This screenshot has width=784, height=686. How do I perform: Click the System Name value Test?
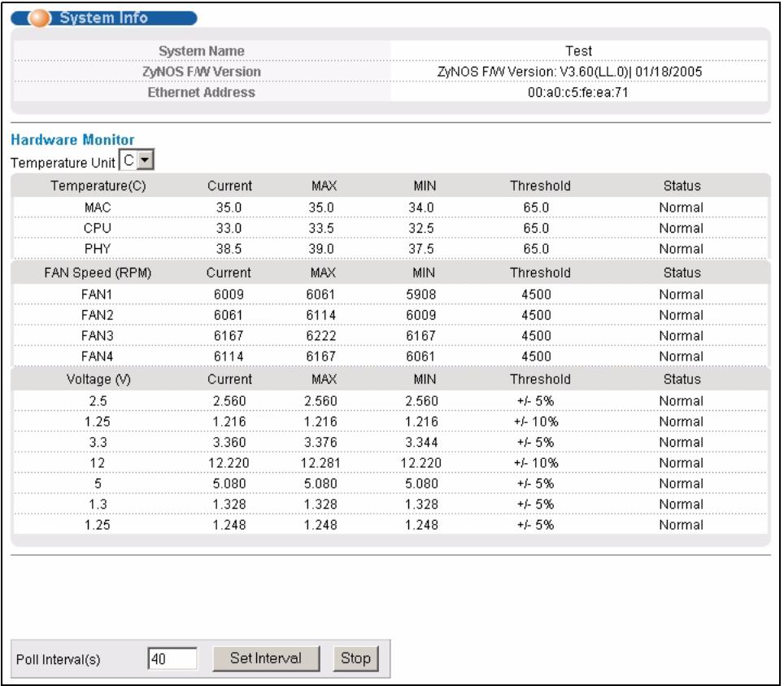578,51
